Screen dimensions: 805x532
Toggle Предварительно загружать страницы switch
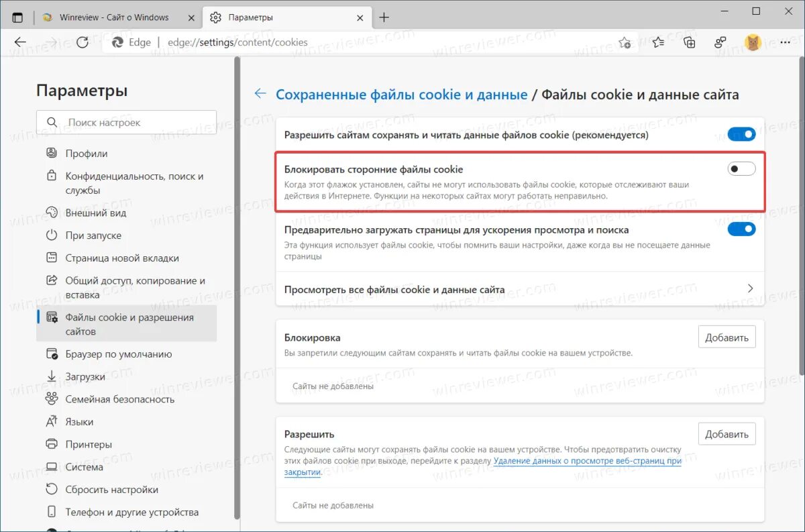pyautogui.click(x=741, y=229)
